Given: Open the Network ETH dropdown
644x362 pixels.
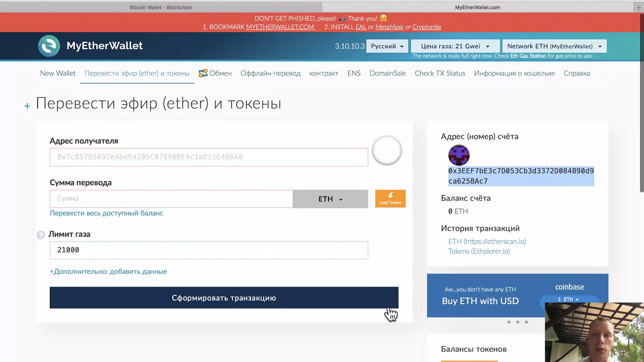Looking at the screenshot, I should pos(554,46).
